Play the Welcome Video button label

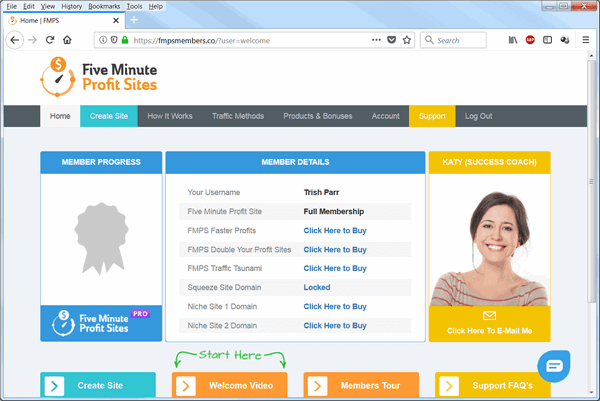click(241, 385)
